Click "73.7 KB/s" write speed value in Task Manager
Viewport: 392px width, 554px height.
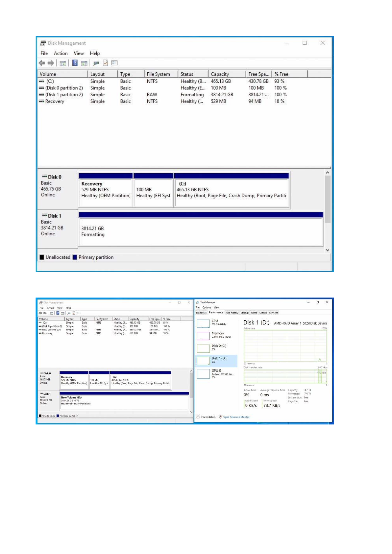[x=272, y=406]
